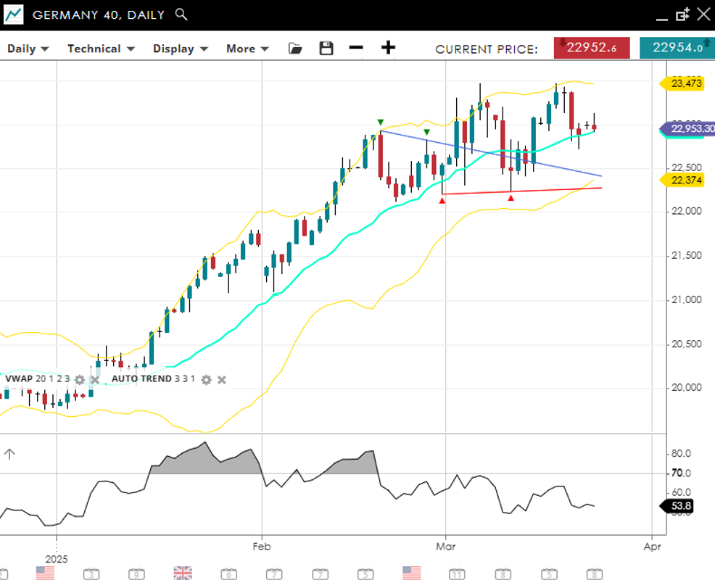715x588 pixels.
Task: Click the calendar event marker numbered 11
Action: click(457, 573)
